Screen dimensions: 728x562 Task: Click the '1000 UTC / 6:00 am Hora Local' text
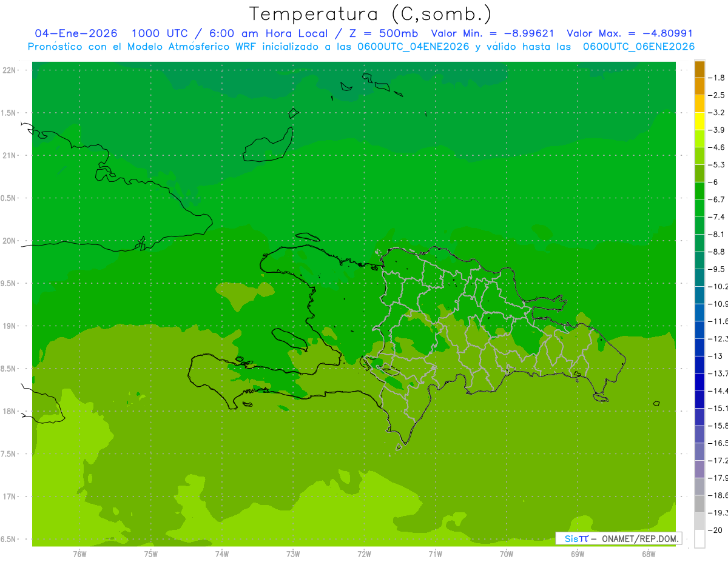click(x=229, y=33)
